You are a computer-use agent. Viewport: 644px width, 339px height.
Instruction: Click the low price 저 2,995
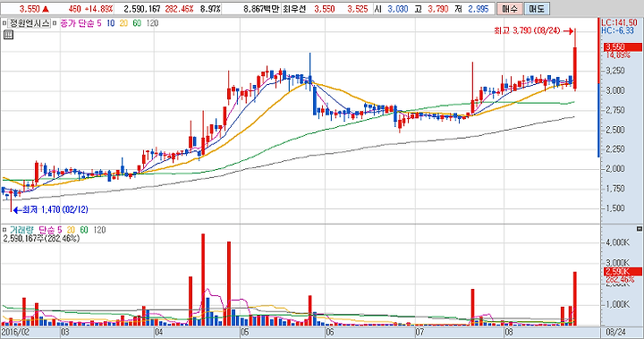(x=471, y=9)
